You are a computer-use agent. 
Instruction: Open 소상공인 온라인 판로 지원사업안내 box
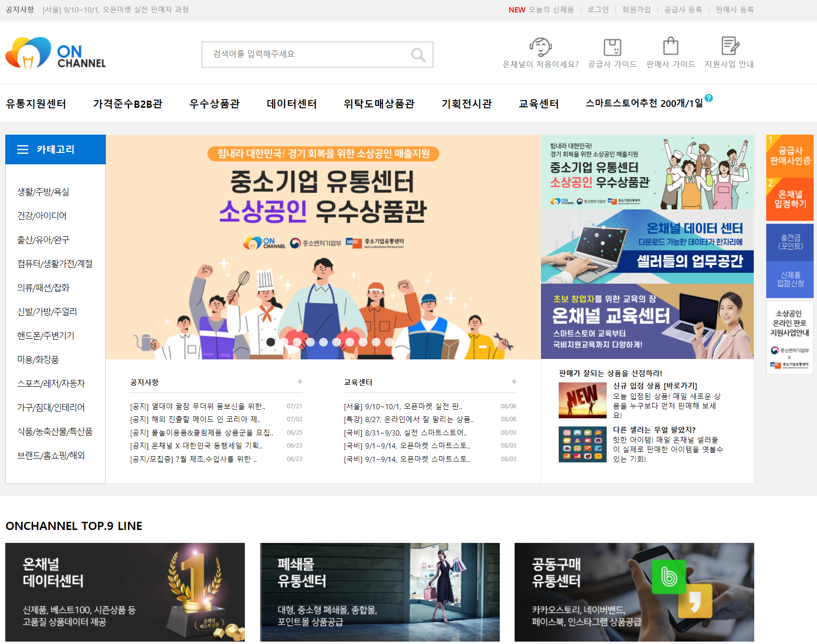pyautogui.click(x=790, y=337)
